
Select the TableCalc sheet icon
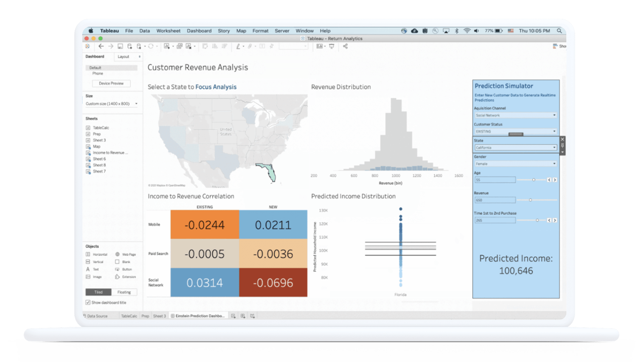(x=88, y=128)
